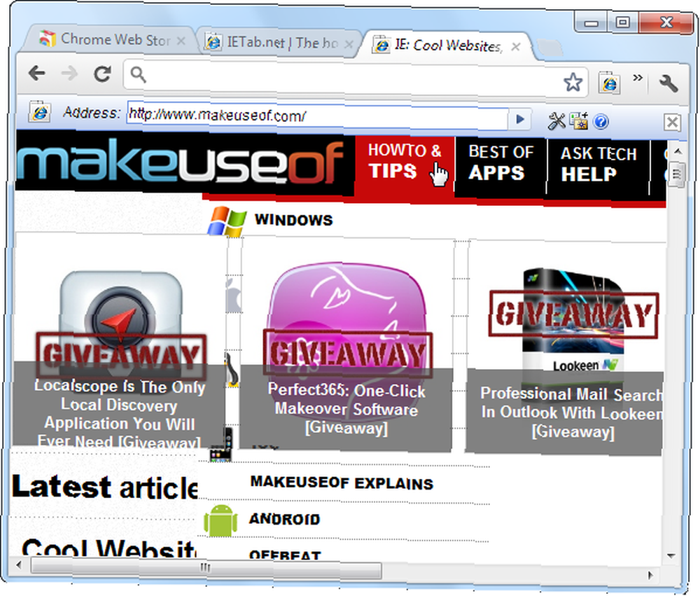Show hidden extensions via the chevron overflow
This screenshot has width=700, height=596.
638,78
